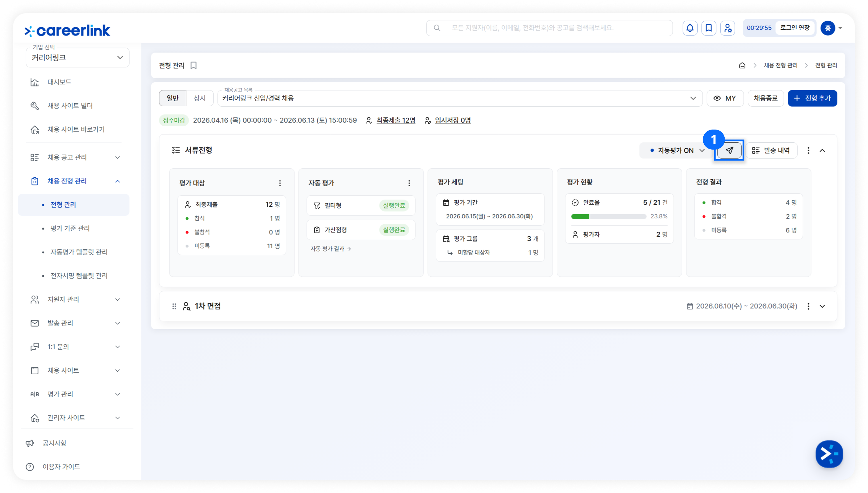
Task: Open the 임시저장 0명 link
Action: (x=452, y=121)
